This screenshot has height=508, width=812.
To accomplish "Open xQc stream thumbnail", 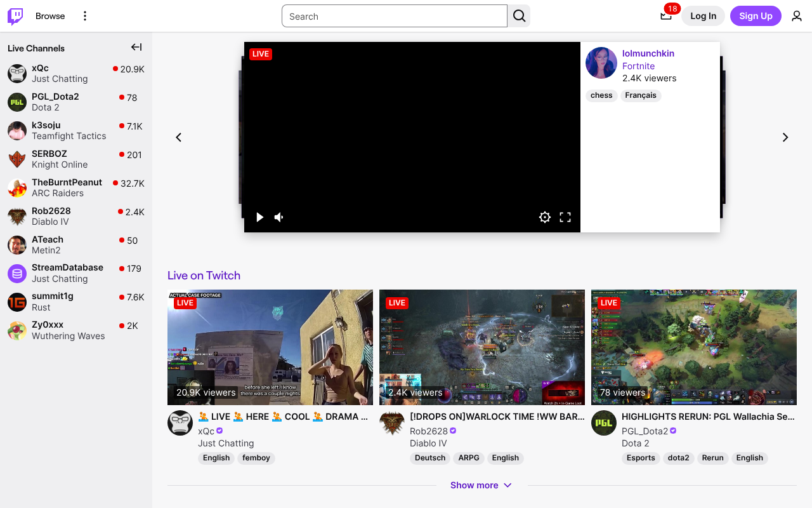I will click(x=270, y=347).
